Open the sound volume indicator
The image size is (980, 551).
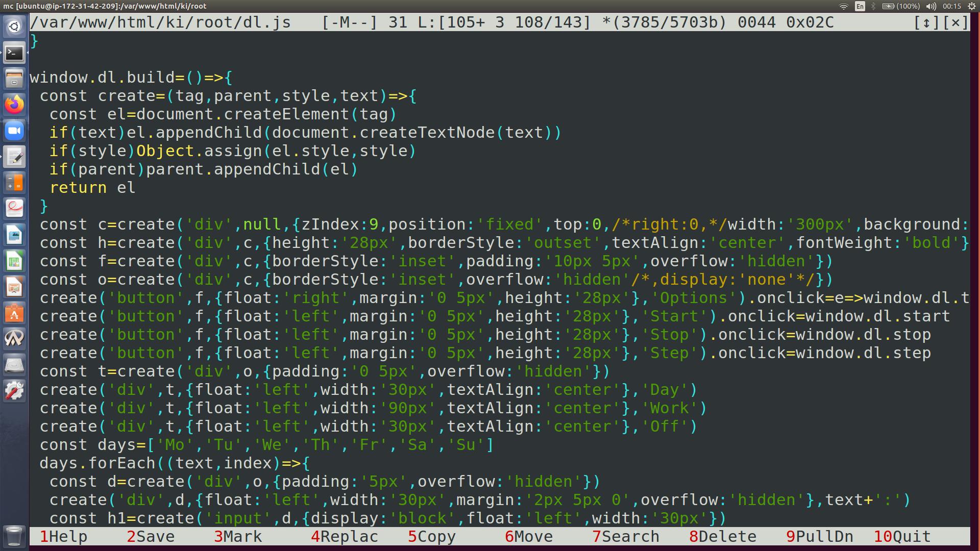click(931, 6)
